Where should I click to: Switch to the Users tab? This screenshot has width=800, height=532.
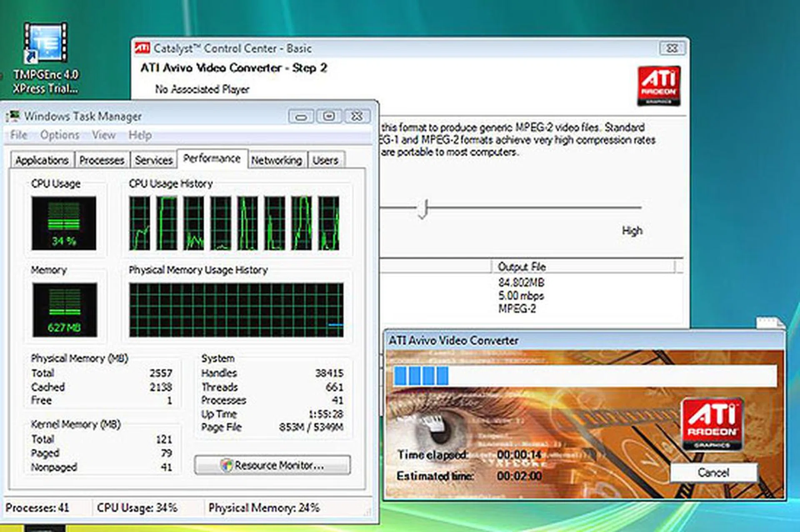click(x=325, y=160)
